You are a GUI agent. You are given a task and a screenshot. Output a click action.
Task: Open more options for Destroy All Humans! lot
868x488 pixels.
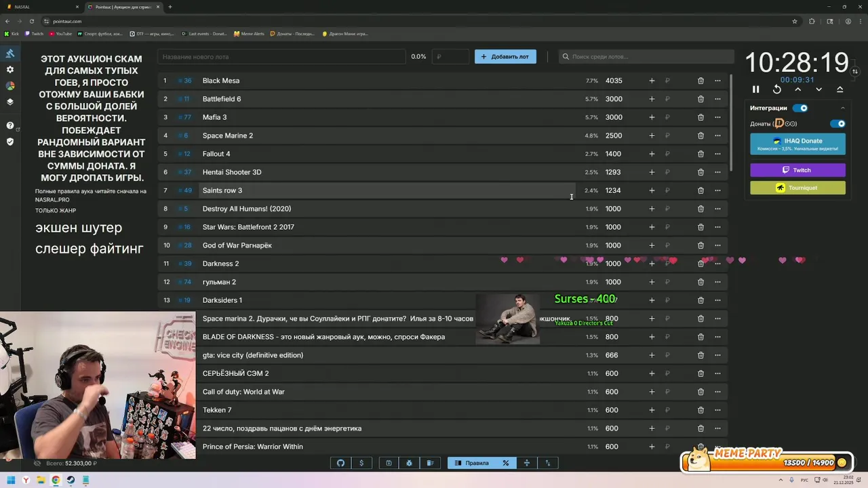717,209
